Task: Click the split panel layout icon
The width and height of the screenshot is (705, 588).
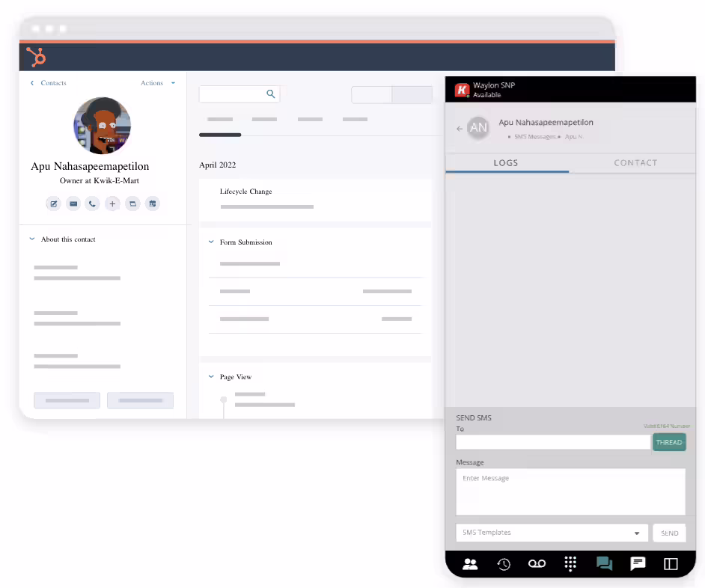Action: pos(671,564)
